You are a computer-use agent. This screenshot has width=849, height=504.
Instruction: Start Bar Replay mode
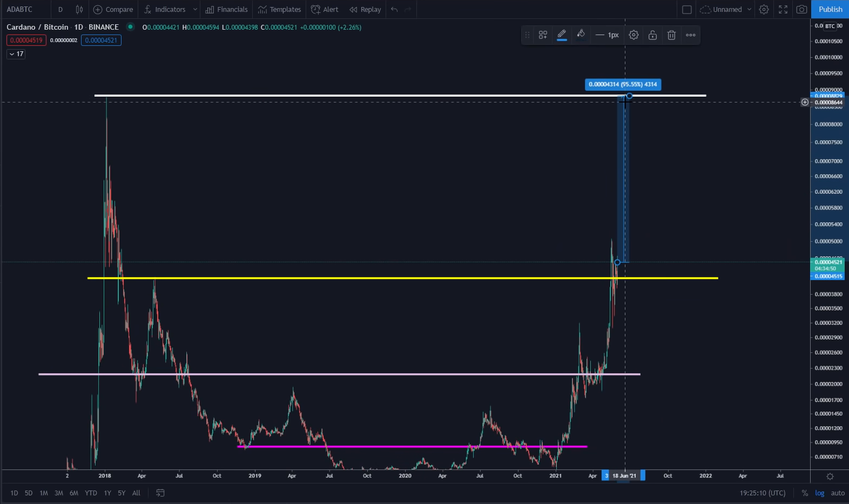365,9
